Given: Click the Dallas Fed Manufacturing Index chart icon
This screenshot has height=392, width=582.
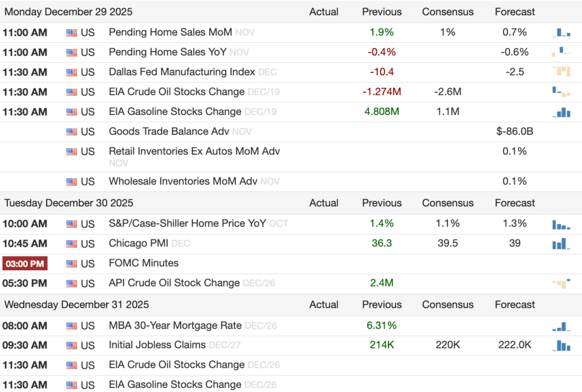Looking at the screenshot, I should (561, 71).
